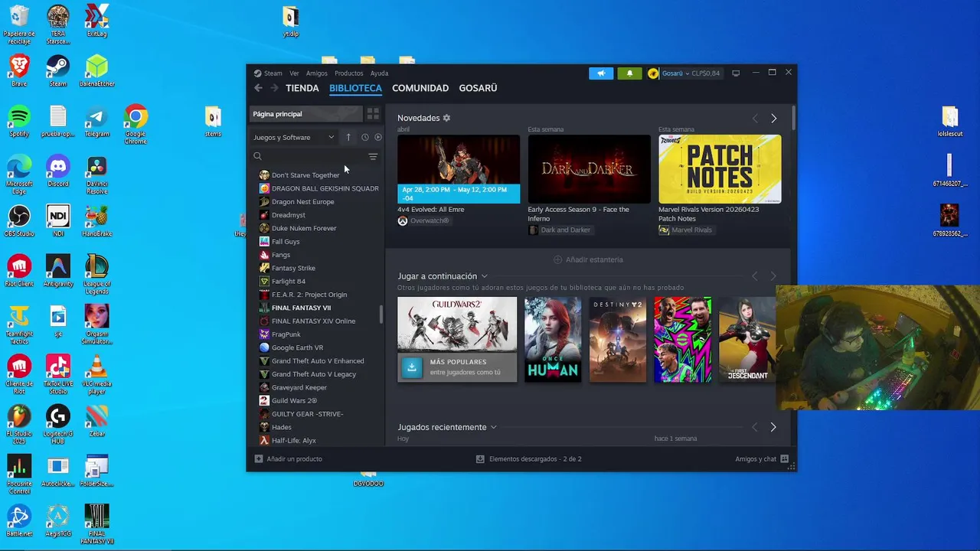This screenshot has width=980, height=551.
Task: Open the Ver menu
Action: pyautogui.click(x=294, y=73)
